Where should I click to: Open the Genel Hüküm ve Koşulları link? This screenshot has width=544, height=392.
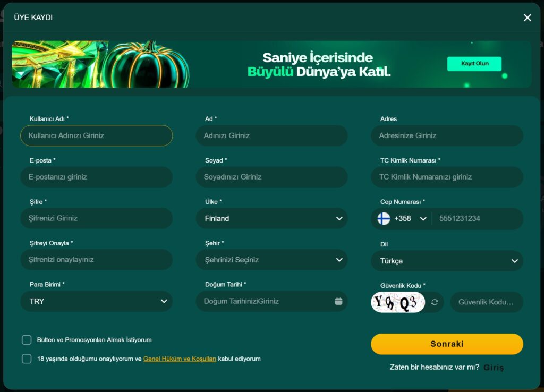click(x=179, y=359)
